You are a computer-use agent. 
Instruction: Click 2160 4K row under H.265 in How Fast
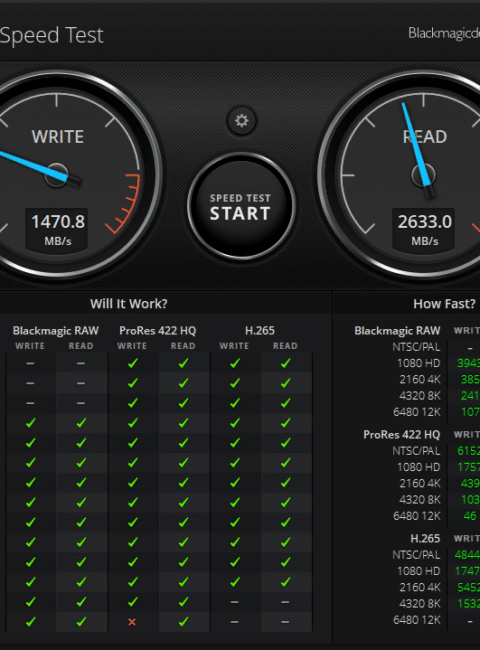pos(419,587)
